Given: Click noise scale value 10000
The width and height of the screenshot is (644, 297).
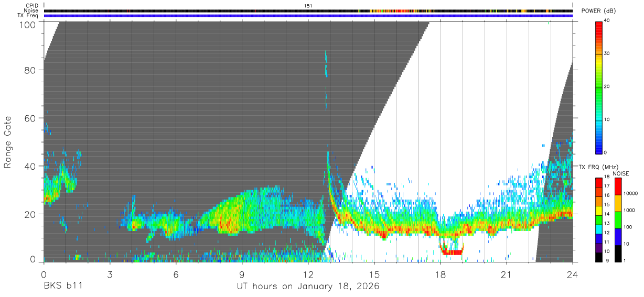Looking at the screenshot, I should (x=631, y=193).
